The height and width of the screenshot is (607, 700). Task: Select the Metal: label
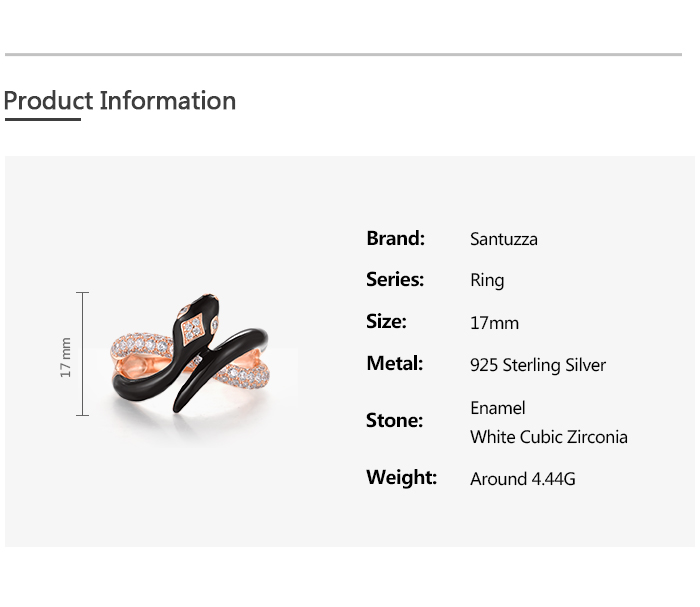pyautogui.click(x=394, y=364)
